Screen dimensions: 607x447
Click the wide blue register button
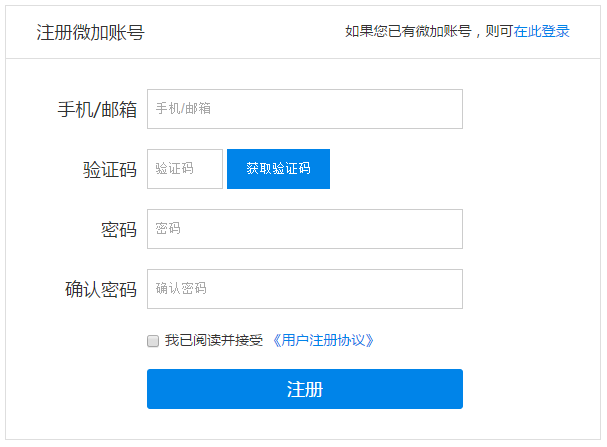click(304, 389)
